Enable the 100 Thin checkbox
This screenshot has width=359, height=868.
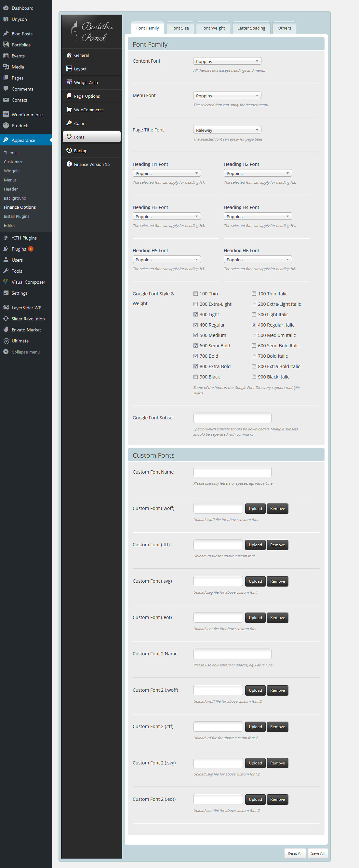[195, 294]
